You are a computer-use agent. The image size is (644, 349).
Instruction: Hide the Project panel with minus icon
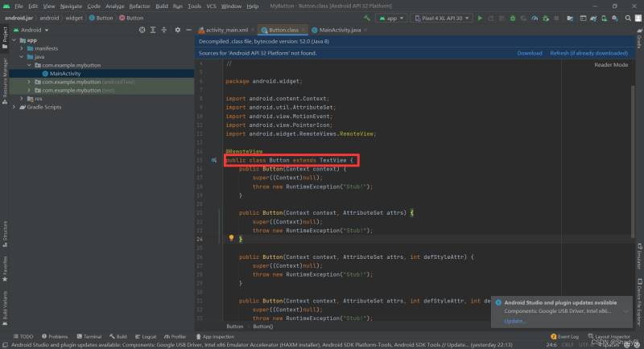point(187,30)
